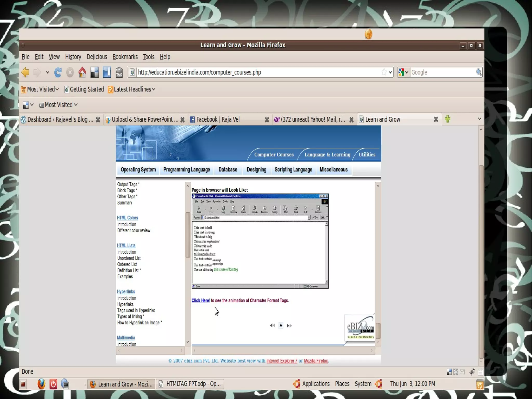Viewport: 532px width, 399px height.
Task: Bookmark this page with the star icon
Action: coord(384,72)
